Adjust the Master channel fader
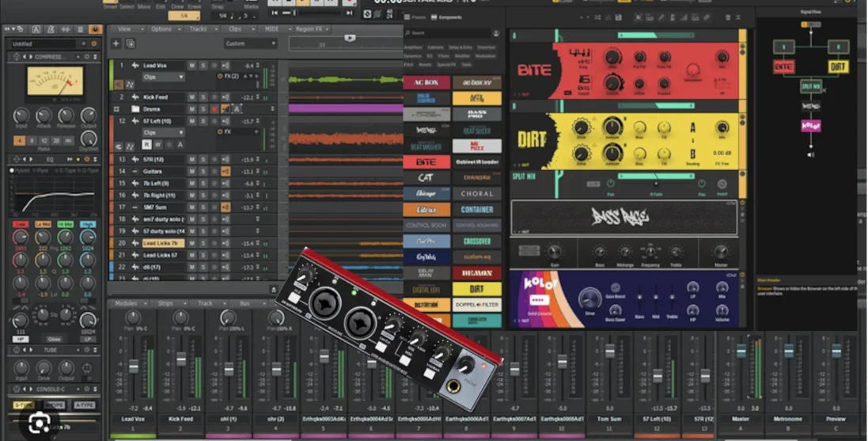The height and width of the screenshot is (441, 868). (x=741, y=351)
